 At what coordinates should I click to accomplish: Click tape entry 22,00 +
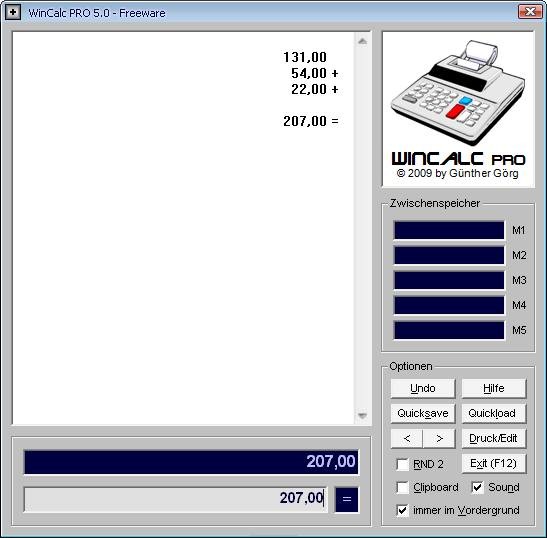[315, 89]
